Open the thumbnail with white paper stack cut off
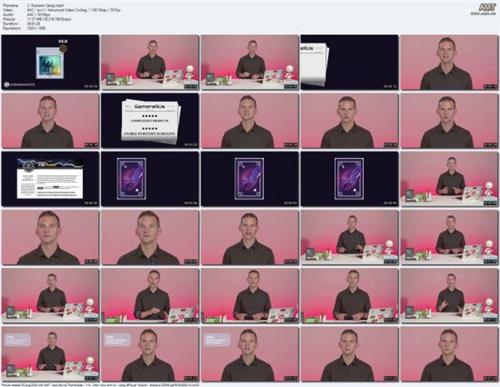 pos(349,62)
